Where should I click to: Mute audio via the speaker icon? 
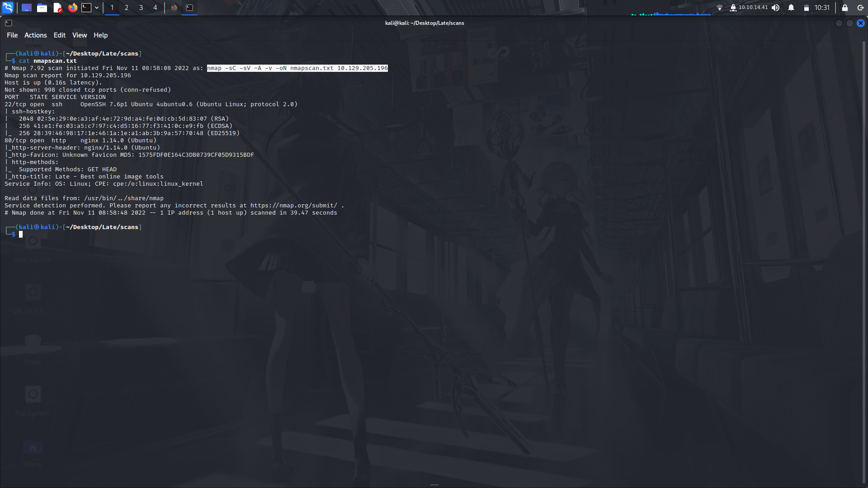(775, 7)
